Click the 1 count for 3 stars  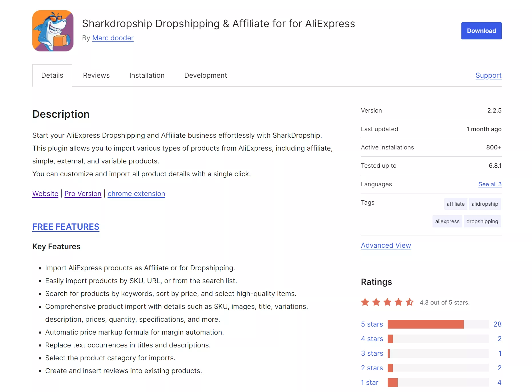[x=500, y=353]
